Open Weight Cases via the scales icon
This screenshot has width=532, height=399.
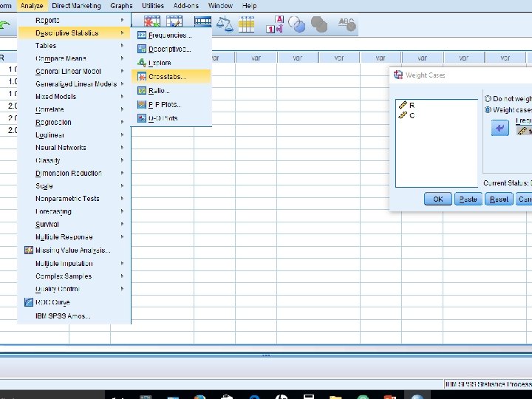[225, 24]
